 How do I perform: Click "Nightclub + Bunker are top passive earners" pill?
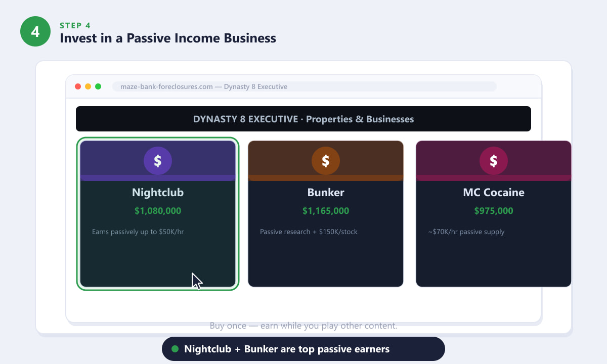[303, 349]
